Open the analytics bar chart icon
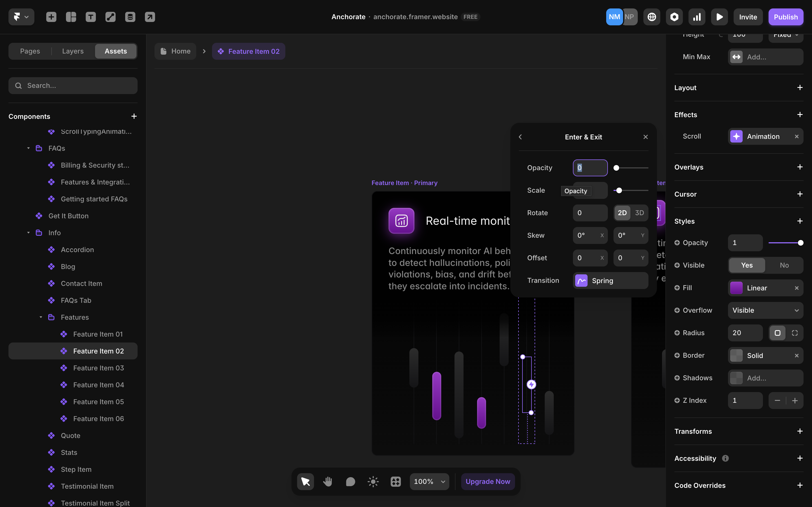The height and width of the screenshot is (507, 812). click(697, 17)
